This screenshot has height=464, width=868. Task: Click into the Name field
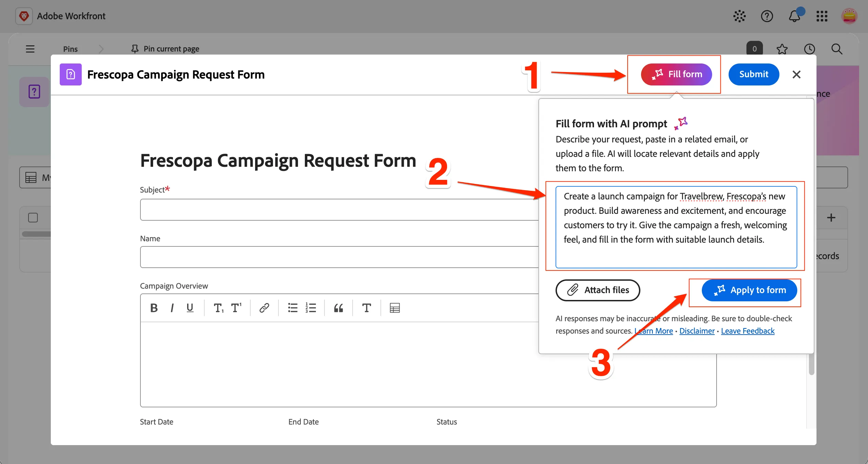(x=339, y=257)
